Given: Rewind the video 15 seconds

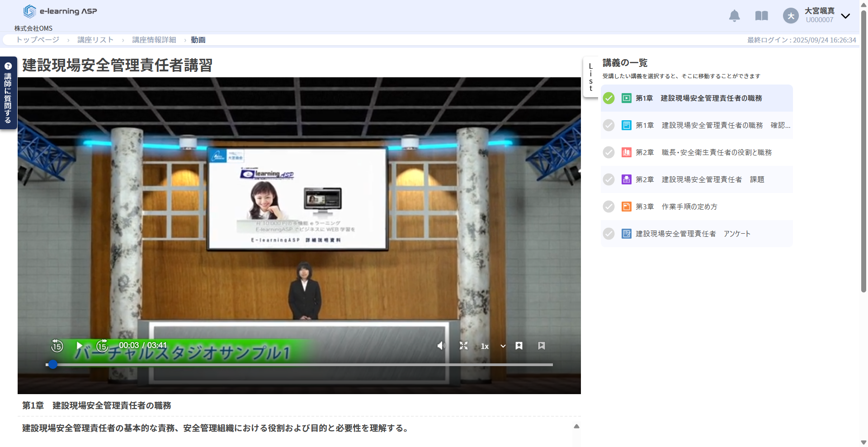Looking at the screenshot, I should click(x=57, y=346).
